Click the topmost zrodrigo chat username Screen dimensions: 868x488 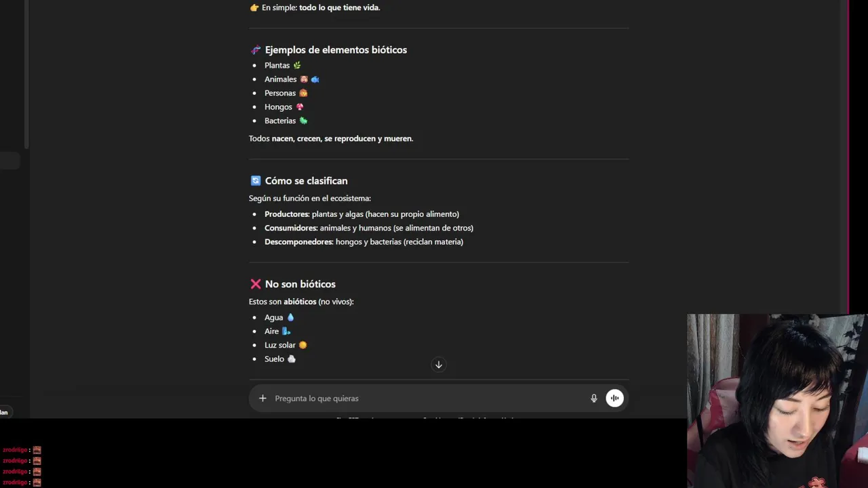pos(14,450)
